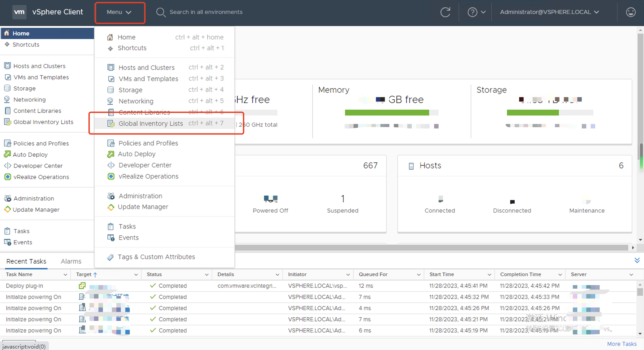Screen dimensions: 644x350
Task: Expand the help menu chevron
Action: pos(483,12)
